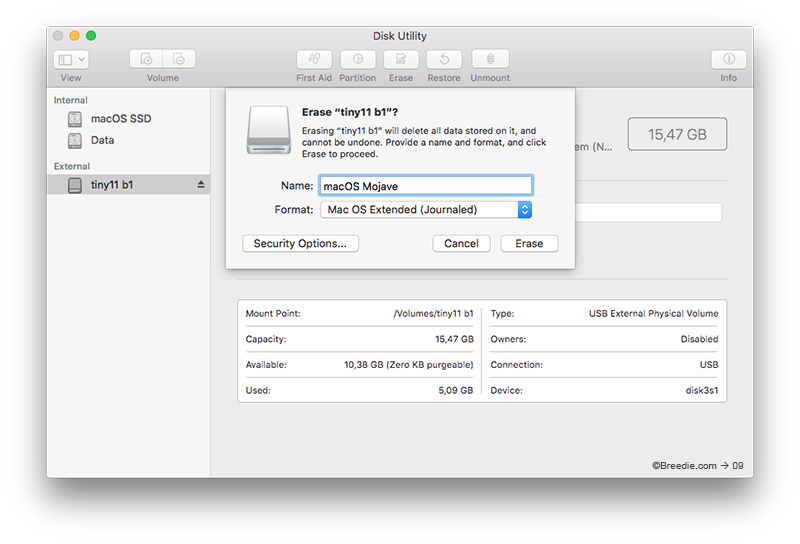Select tiny11 b1 external volume
Screen dimensions: 800x544
tap(129, 185)
